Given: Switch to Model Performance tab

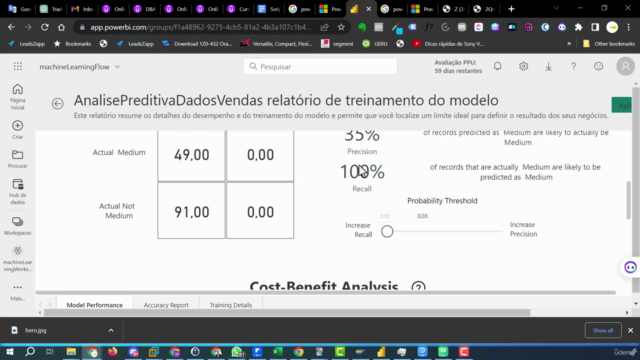Looking at the screenshot, I should click(95, 305).
